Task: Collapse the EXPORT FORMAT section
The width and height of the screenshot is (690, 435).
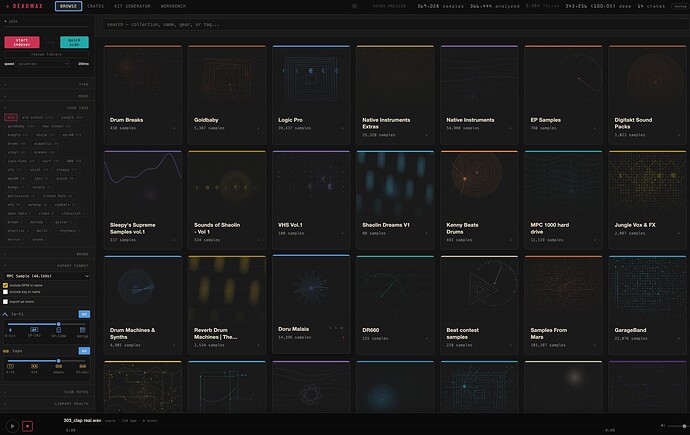Action: [x=47, y=266]
